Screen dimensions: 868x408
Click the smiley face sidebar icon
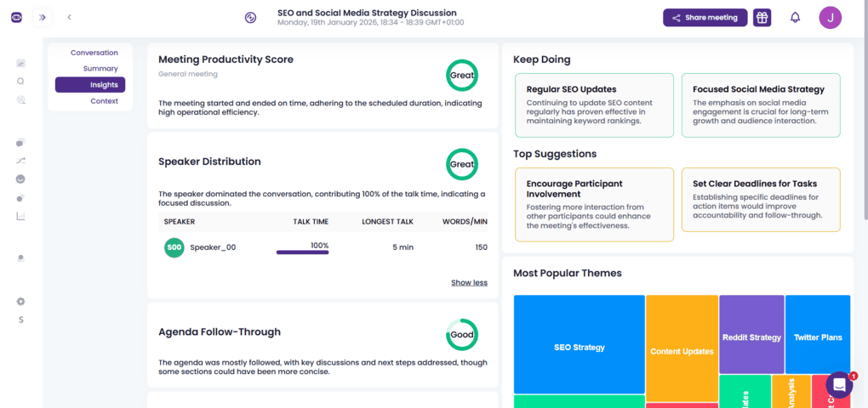[20, 179]
